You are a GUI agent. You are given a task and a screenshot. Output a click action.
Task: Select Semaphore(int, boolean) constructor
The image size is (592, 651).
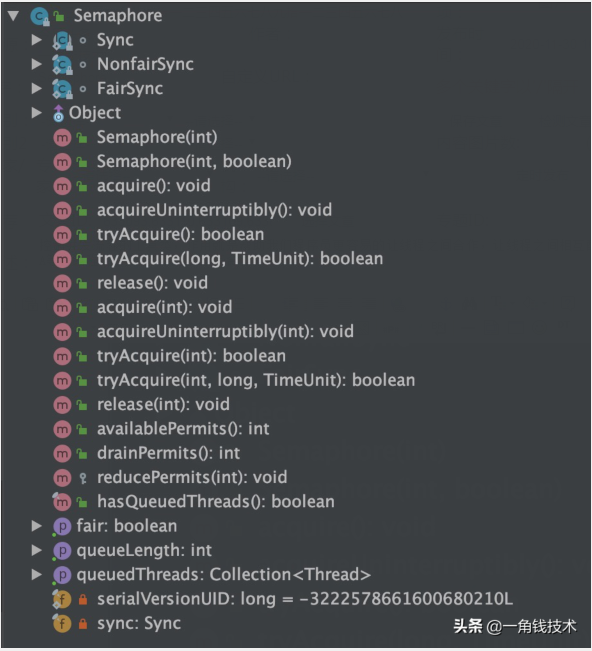[194, 162]
